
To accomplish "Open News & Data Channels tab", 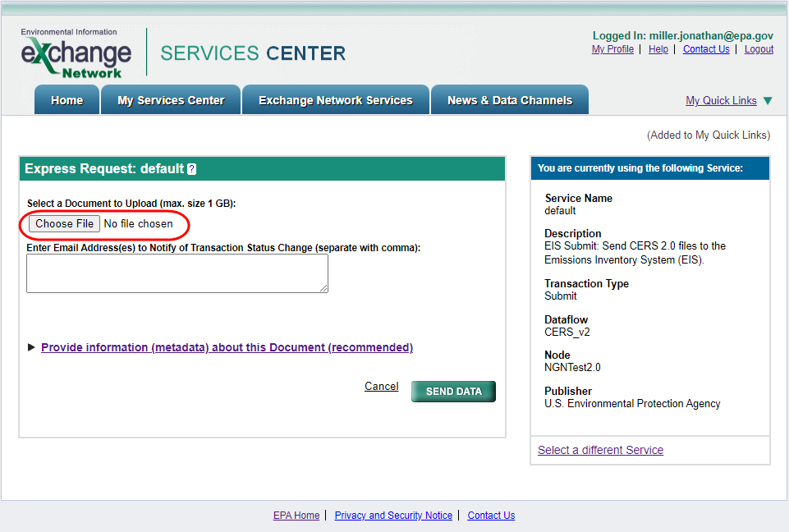I will pyautogui.click(x=510, y=100).
